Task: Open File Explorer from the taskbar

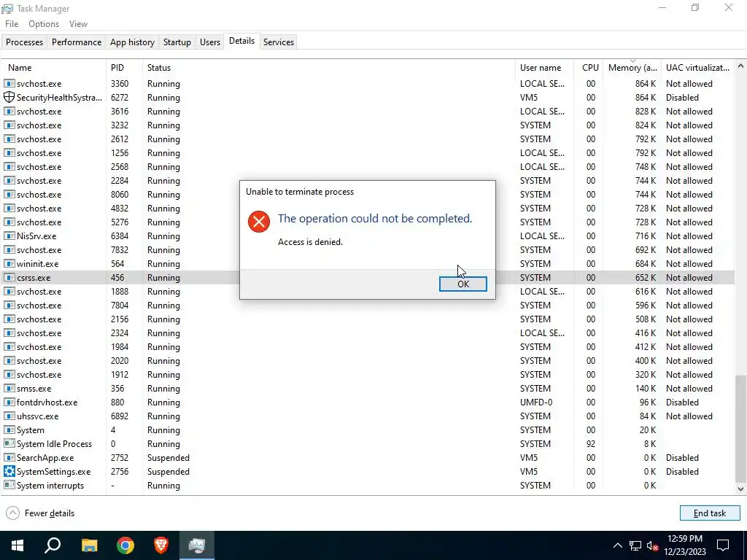Action: (x=89, y=545)
